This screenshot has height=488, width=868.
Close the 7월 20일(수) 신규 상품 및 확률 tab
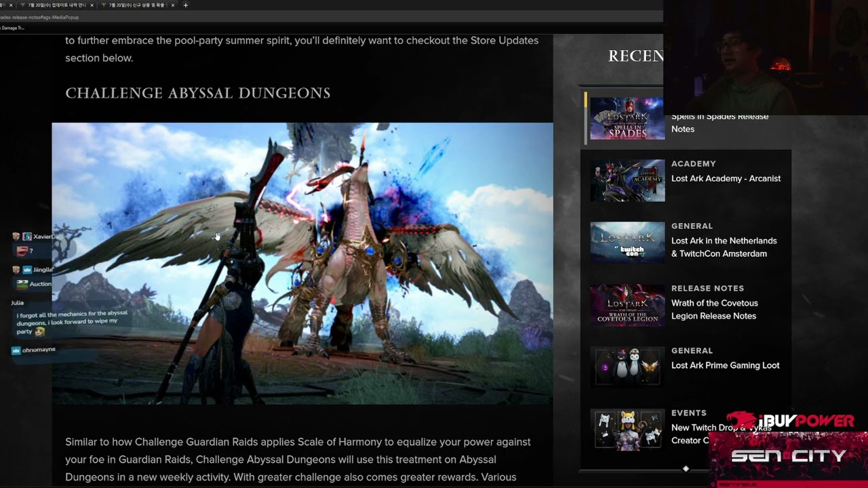[x=173, y=5]
